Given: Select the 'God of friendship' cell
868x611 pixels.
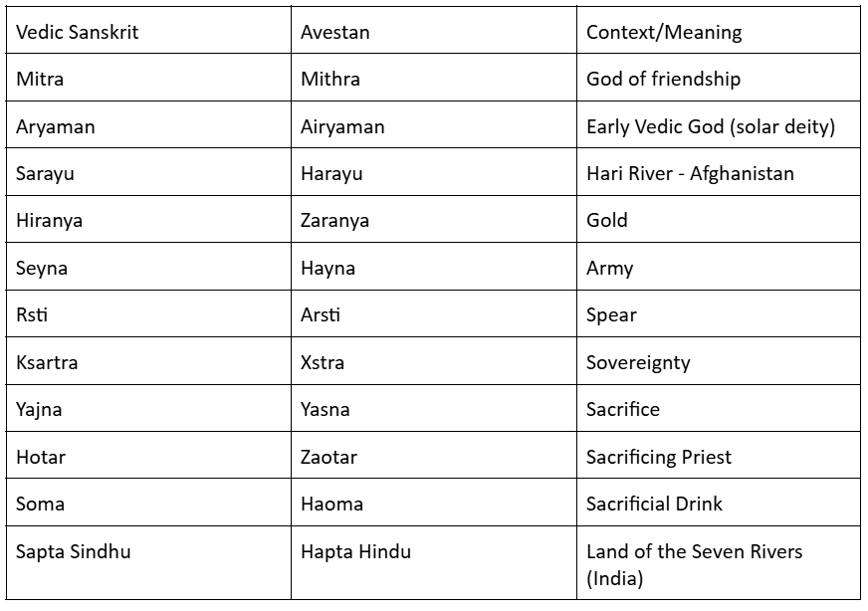Looking at the screenshot, I should pos(719,78).
